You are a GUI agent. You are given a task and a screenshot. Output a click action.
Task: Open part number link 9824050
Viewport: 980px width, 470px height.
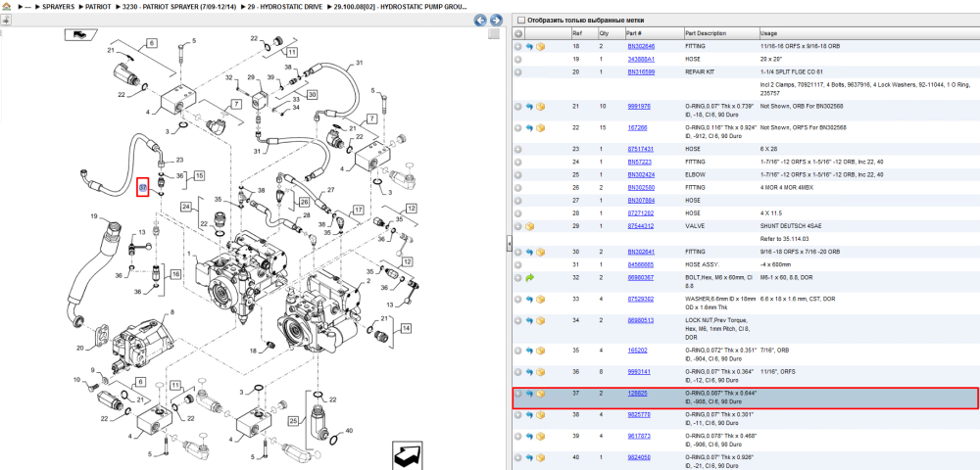639,457
